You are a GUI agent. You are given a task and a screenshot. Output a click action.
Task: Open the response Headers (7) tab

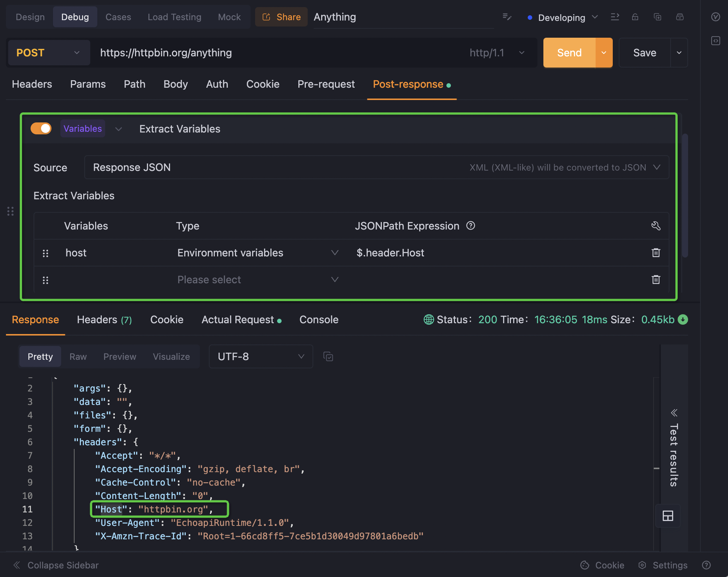click(x=104, y=320)
